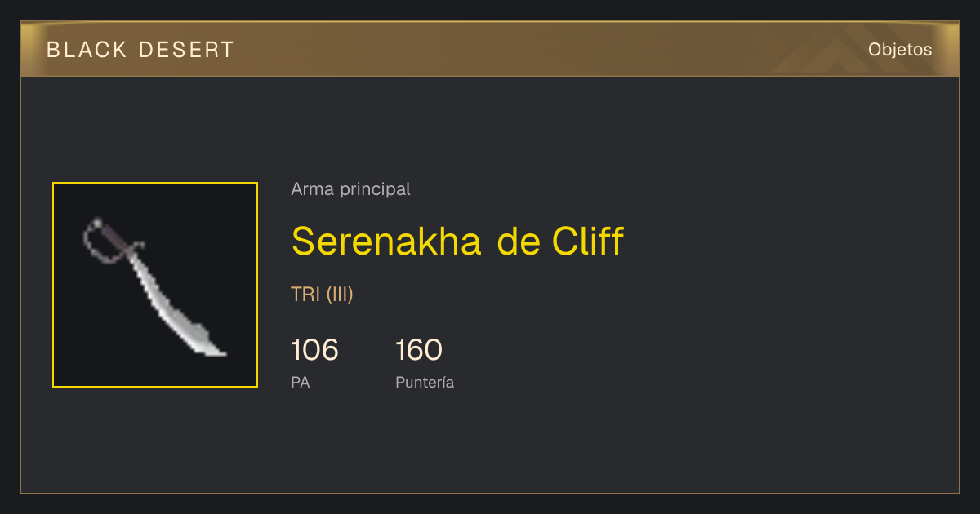Image resolution: width=980 pixels, height=514 pixels.
Task: Click the gold header banner bar
Action: [490, 50]
